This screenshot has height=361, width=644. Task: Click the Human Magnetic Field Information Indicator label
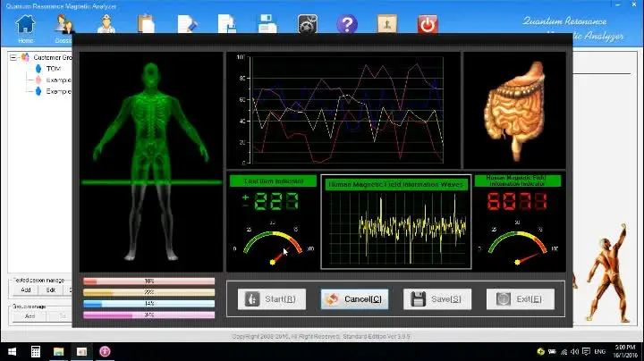click(518, 180)
